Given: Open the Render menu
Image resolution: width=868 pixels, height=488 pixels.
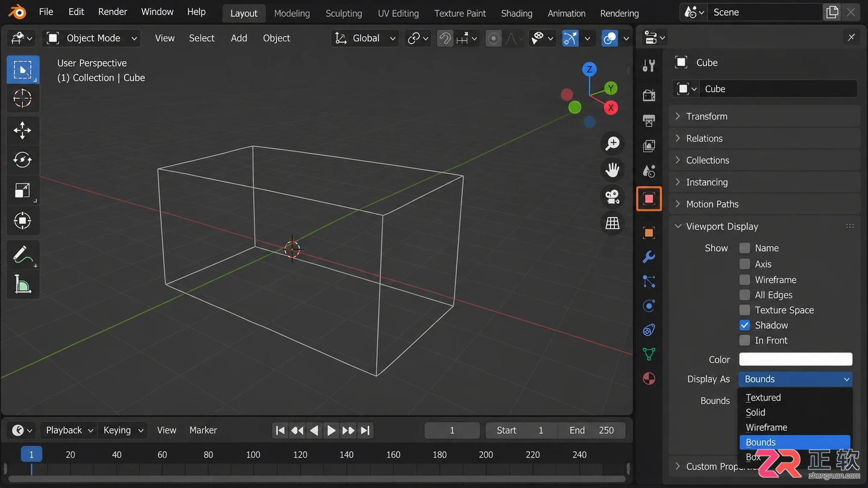Looking at the screenshot, I should [x=113, y=12].
